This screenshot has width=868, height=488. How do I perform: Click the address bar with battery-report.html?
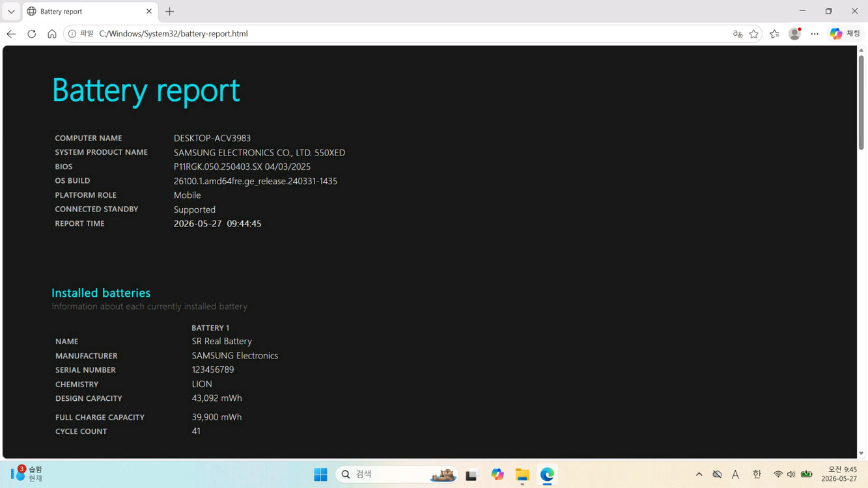413,34
